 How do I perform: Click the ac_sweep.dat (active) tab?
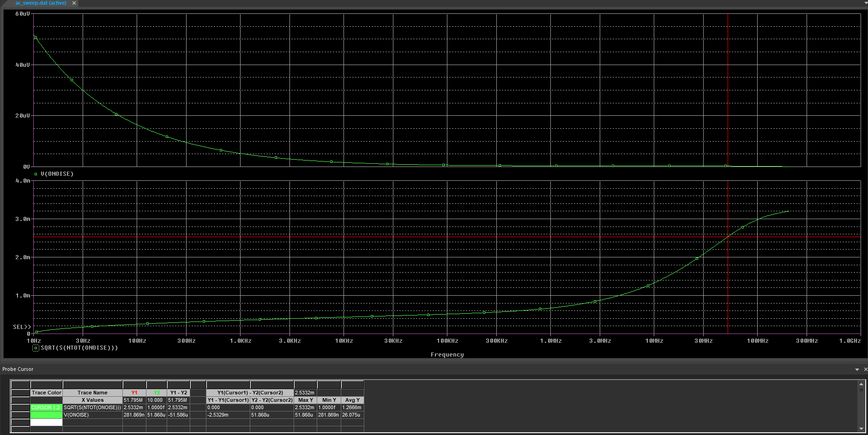pyautogui.click(x=41, y=3)
